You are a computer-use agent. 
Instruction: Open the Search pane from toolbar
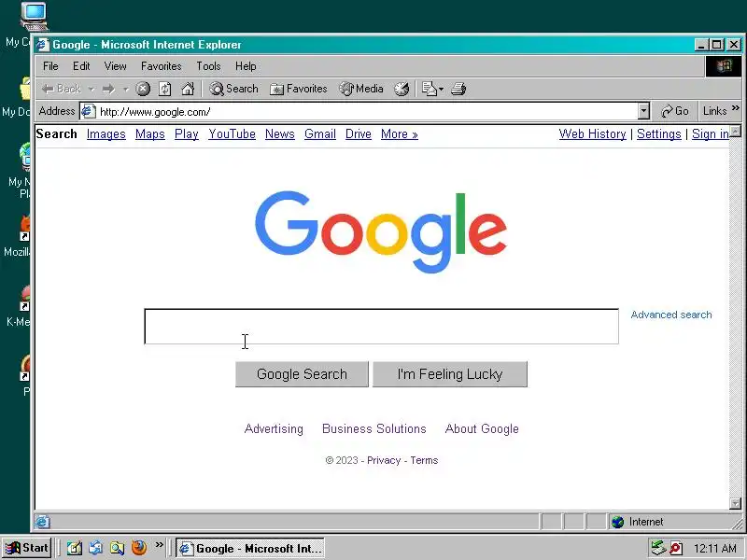click(x=234, y=89)
